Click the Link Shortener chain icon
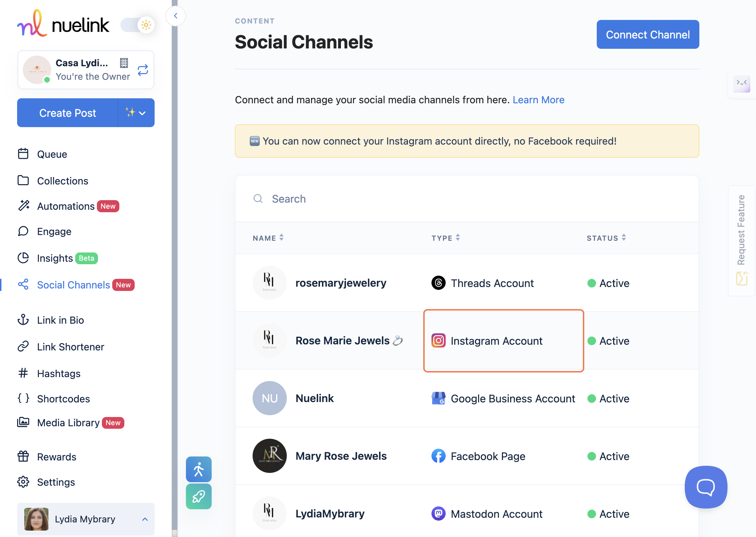 tap(23, 346)
